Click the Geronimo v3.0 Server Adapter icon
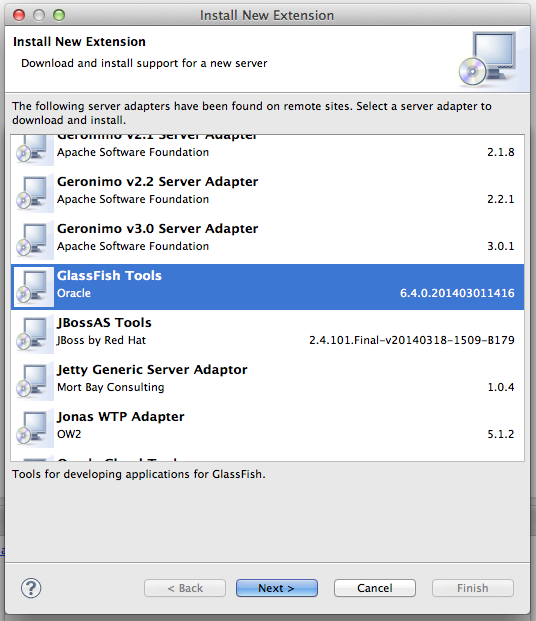536x621 pixels. pyautogui.click(x=34, y=240)
